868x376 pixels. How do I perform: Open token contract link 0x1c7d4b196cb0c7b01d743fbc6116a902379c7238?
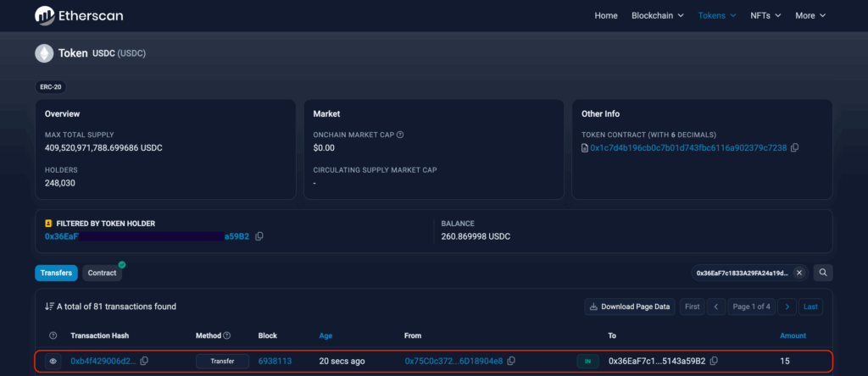click(688, 147)
